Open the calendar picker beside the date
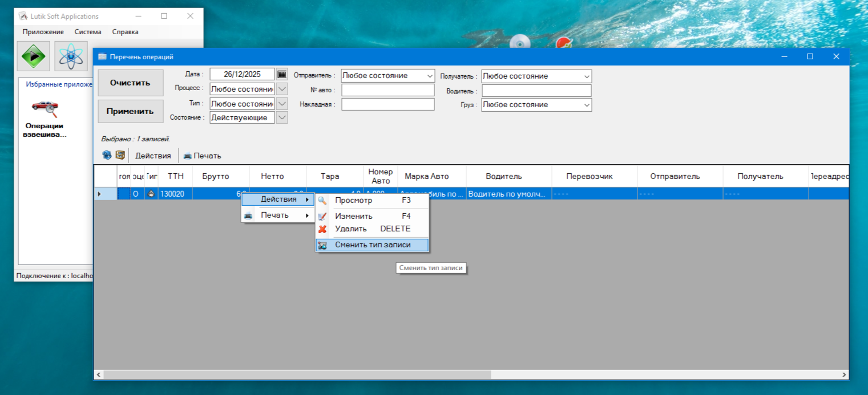Viewport: 868px width, 395px height. pyautogui.click(x=282, y=74)
